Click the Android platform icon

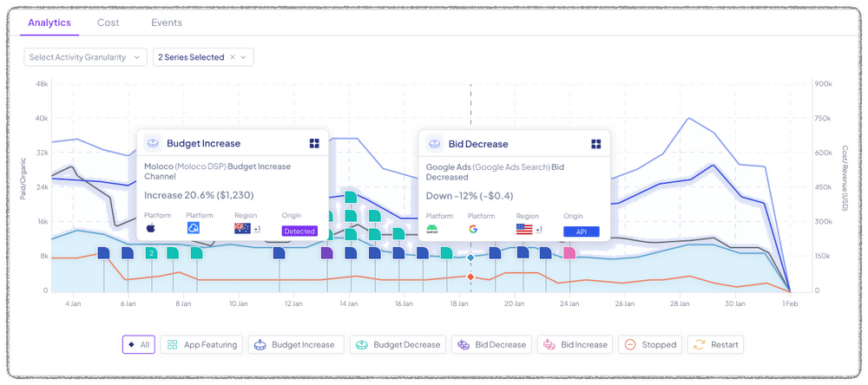(x=431, y=230)
